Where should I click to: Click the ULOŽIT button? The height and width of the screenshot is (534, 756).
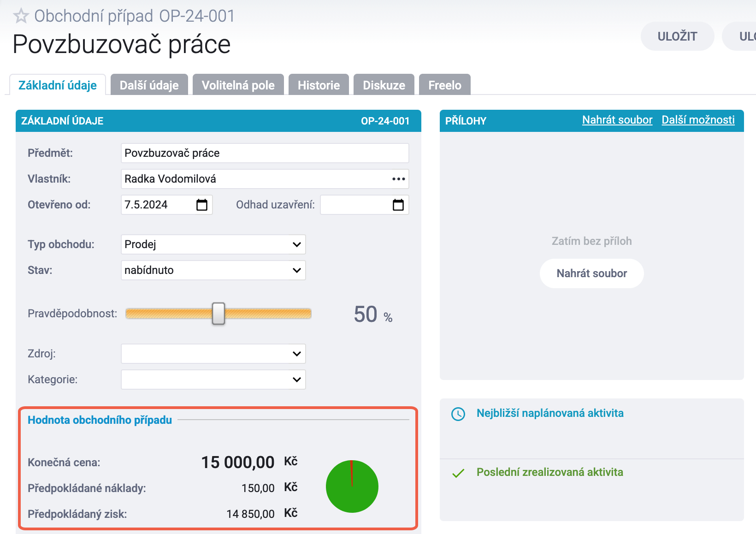678,36
